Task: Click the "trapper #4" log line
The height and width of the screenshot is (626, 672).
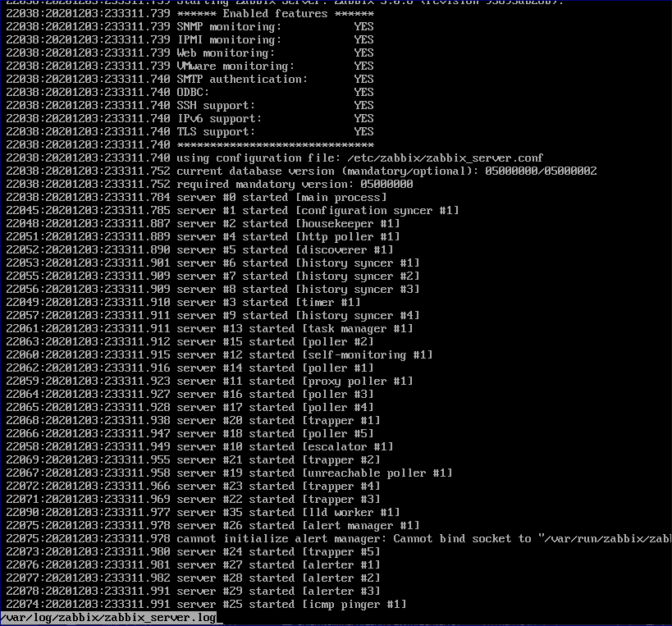Action: (194, 486)
